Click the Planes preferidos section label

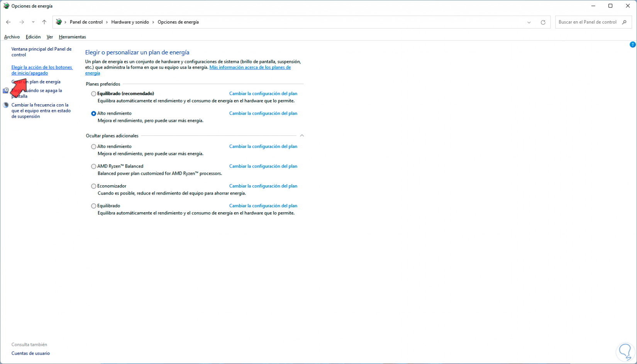click(x=103, y=84)
